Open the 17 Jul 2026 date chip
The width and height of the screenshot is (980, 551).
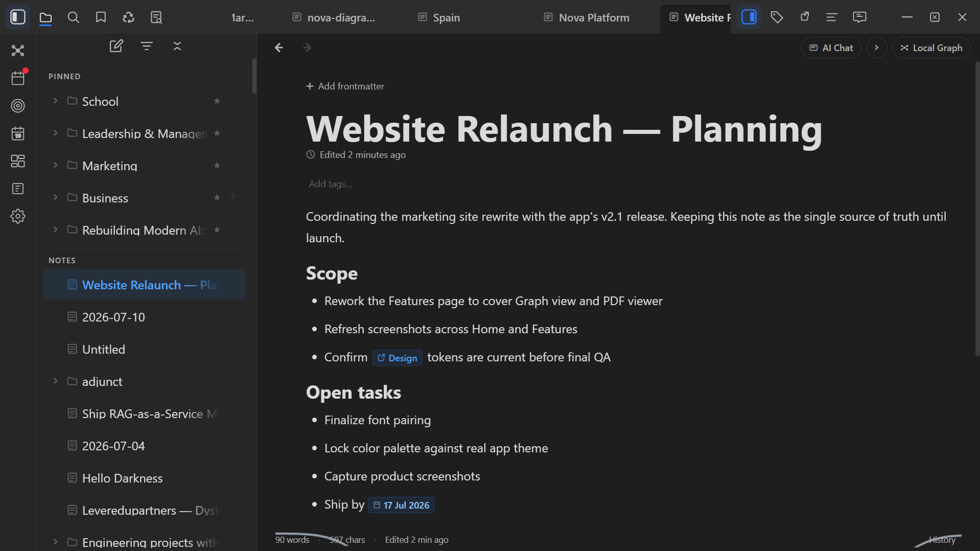401,505
